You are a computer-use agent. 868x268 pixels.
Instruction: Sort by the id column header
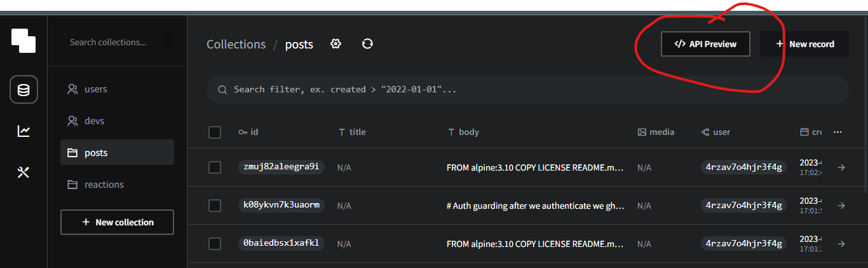(x=248, y=132)
